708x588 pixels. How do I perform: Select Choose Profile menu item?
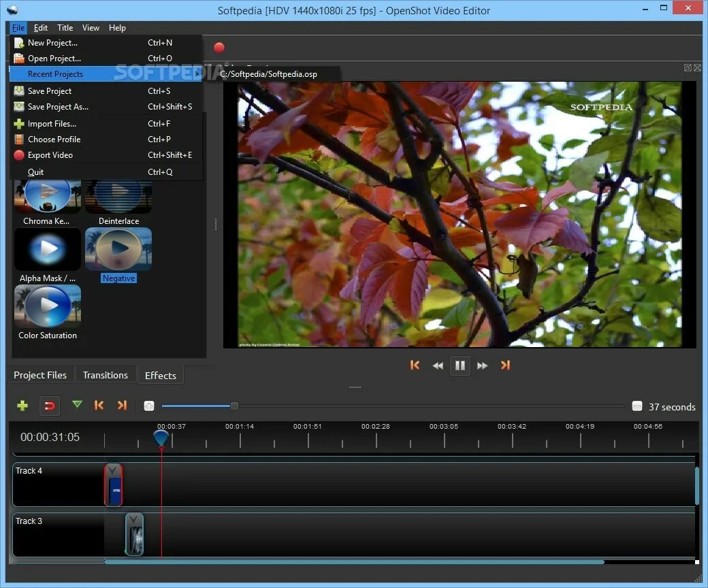click(x=106, y=140)
